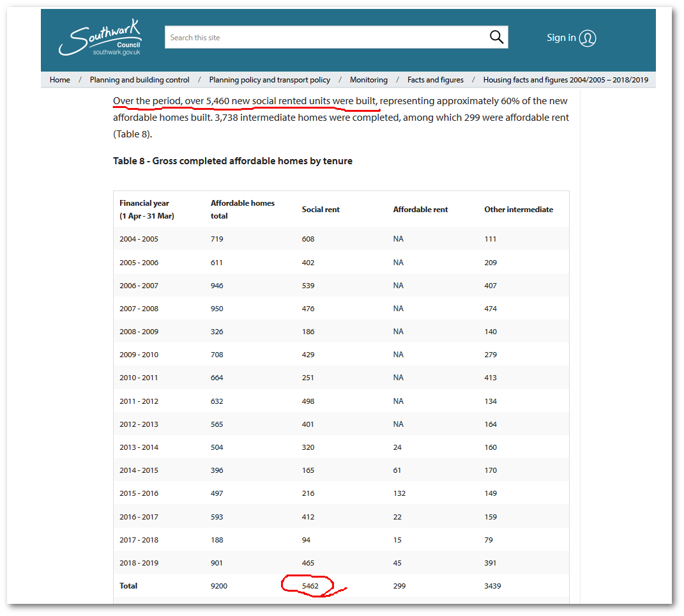Click the Affordable homes total column header
Screen dimensions: 684x616
(x=243, y=210)
